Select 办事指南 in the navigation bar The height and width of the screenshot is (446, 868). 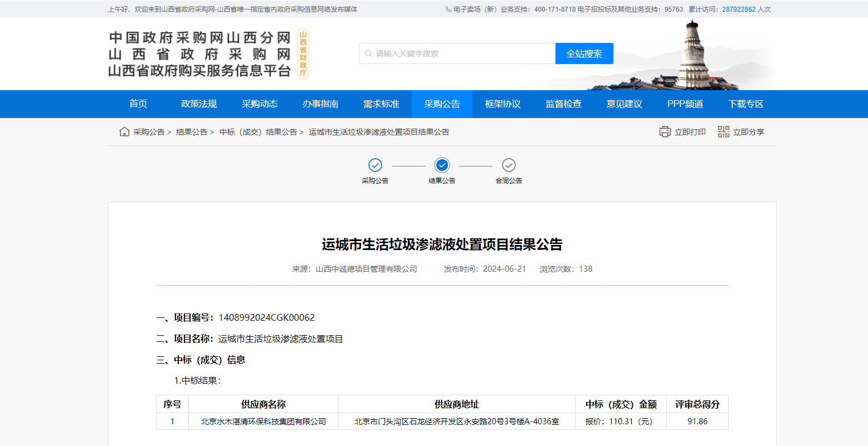tap(320, 104)
